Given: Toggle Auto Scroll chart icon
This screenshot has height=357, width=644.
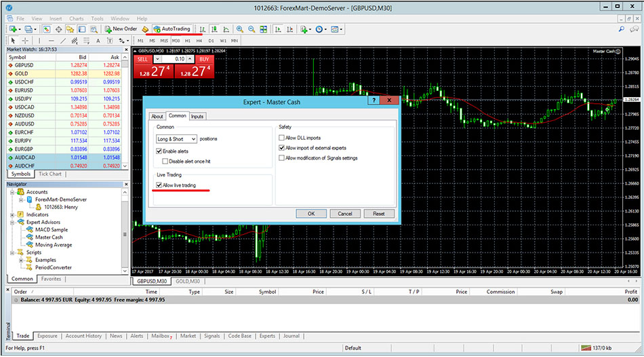Looking at the screenshot, I should [278, 29].
